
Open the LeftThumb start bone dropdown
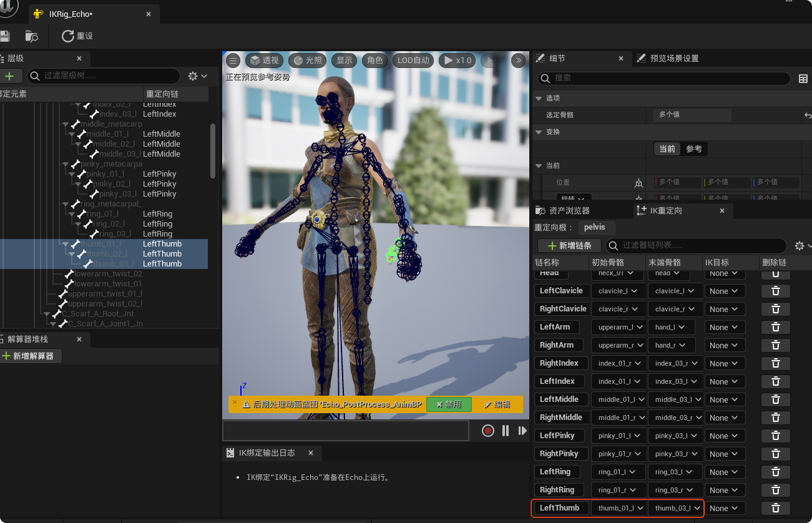619,508
